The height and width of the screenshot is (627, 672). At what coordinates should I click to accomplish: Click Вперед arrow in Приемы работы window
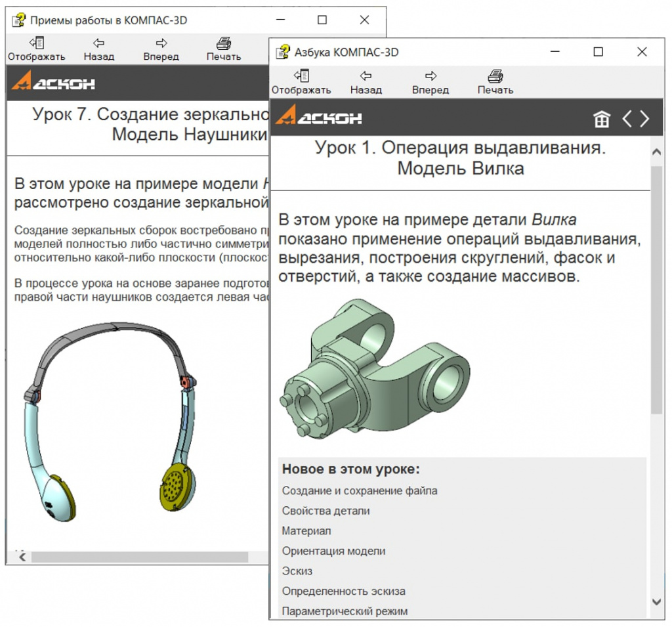161,44
